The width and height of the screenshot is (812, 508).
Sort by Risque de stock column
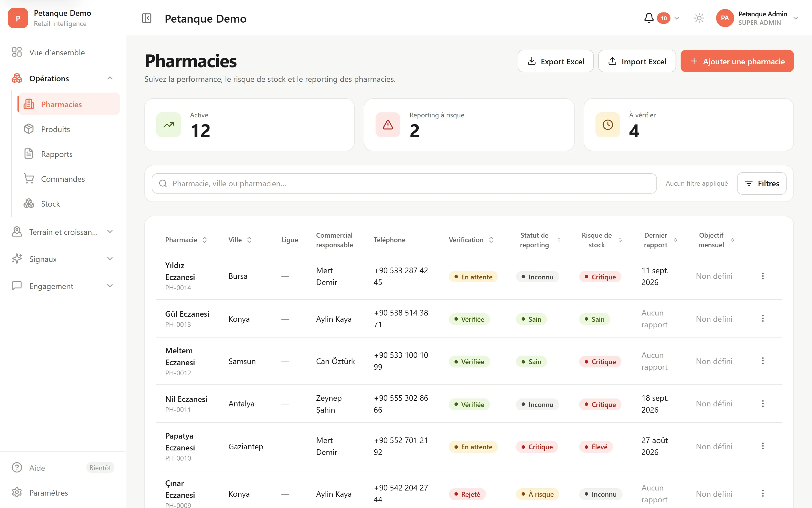(x=602, y=240)
